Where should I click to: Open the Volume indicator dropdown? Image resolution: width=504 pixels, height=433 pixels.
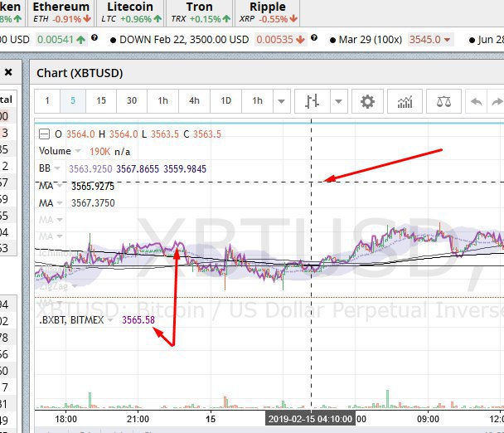[77, 151]
